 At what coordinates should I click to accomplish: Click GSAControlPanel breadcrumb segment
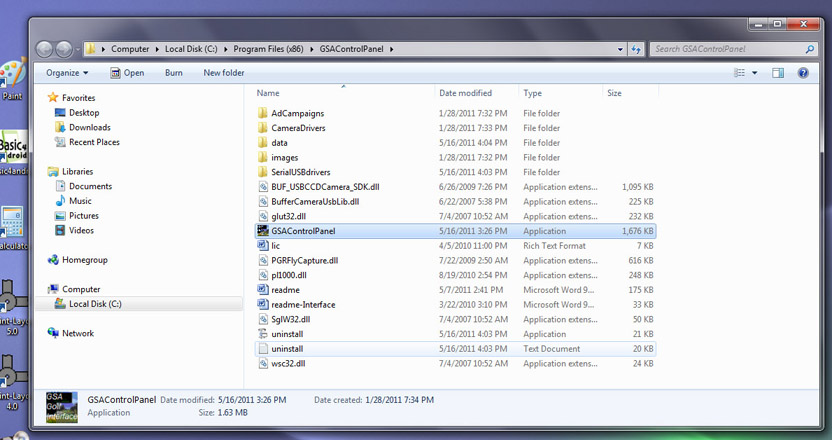351,49
